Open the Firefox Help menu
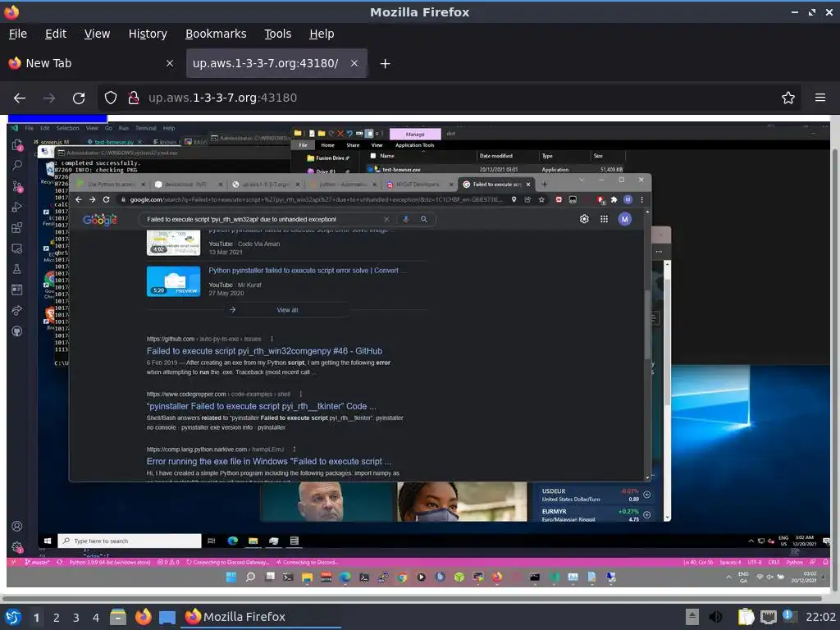 click(322, 34)
